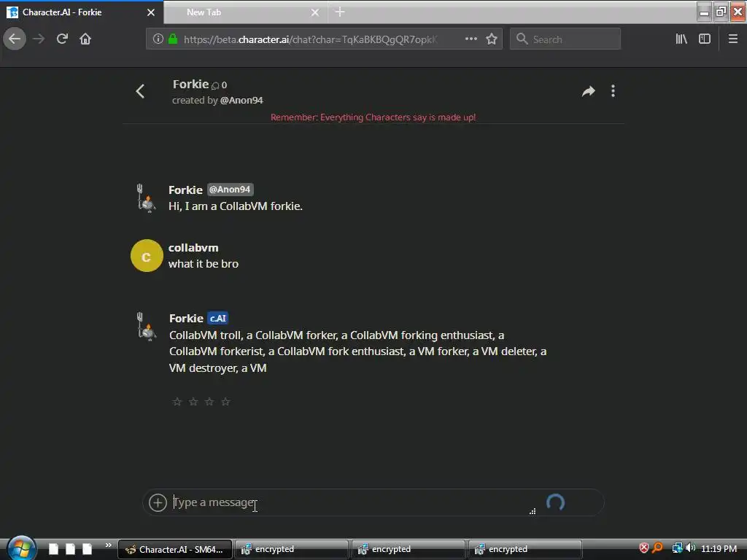
Task: Open second encrypted taskbar window
Action: pyautogui.click(x=408, y=550)
